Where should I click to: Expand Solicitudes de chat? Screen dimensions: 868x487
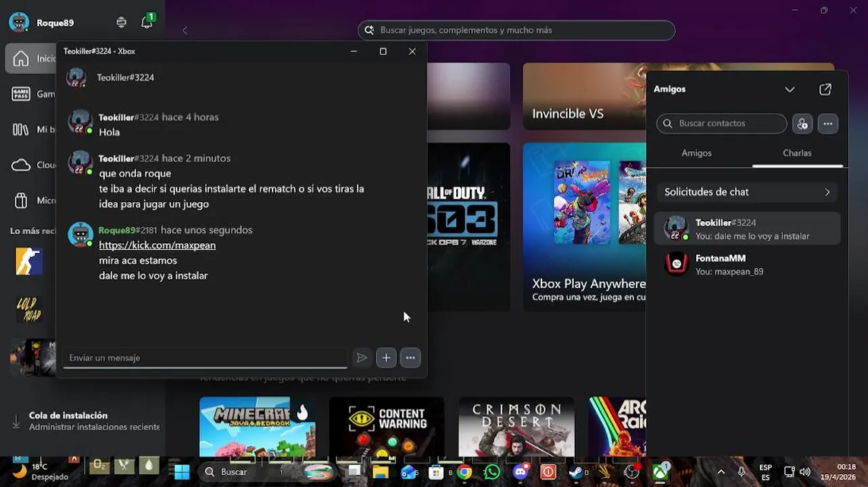tap(748, 192)
